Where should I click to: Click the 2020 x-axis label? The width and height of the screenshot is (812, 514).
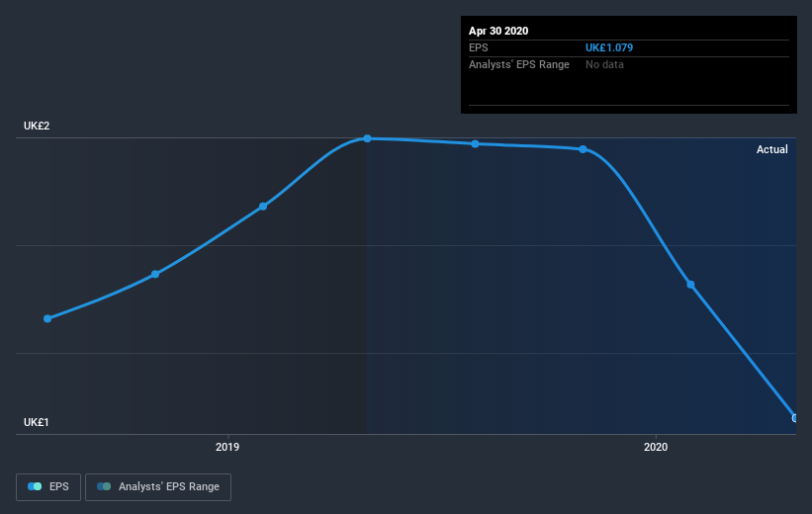(656, 447)
